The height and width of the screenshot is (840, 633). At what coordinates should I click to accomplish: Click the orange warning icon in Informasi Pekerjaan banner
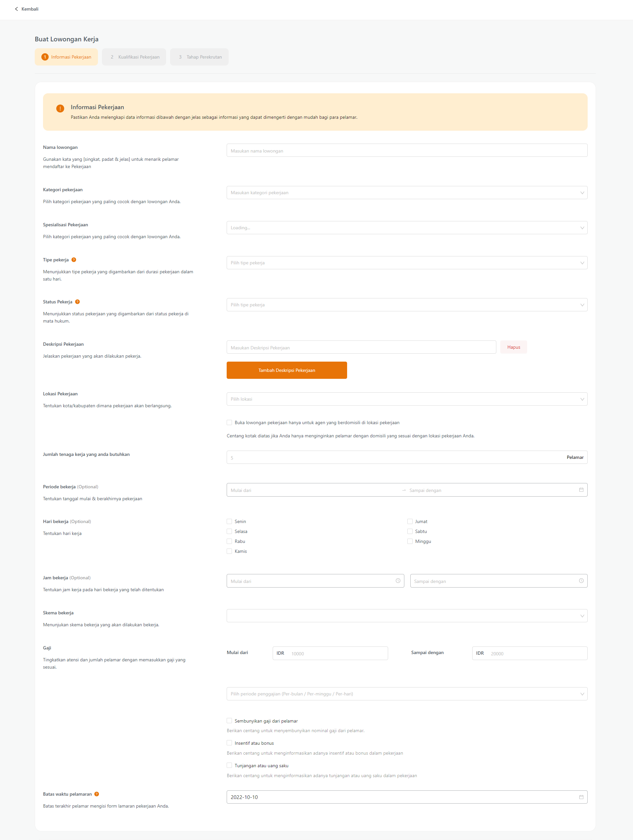click(60, 109)
